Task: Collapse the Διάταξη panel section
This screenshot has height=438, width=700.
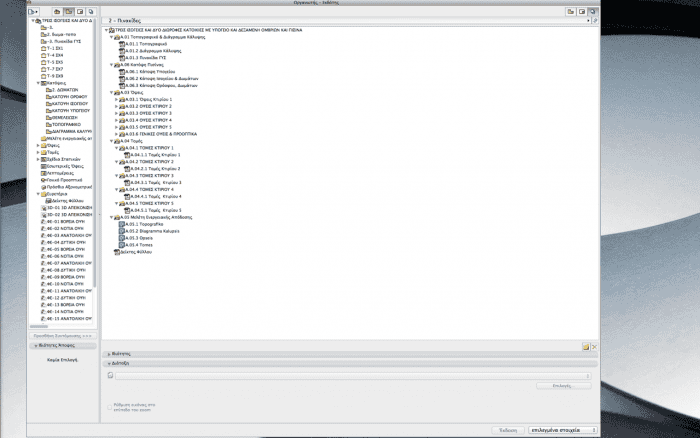Action: point(109,363)
